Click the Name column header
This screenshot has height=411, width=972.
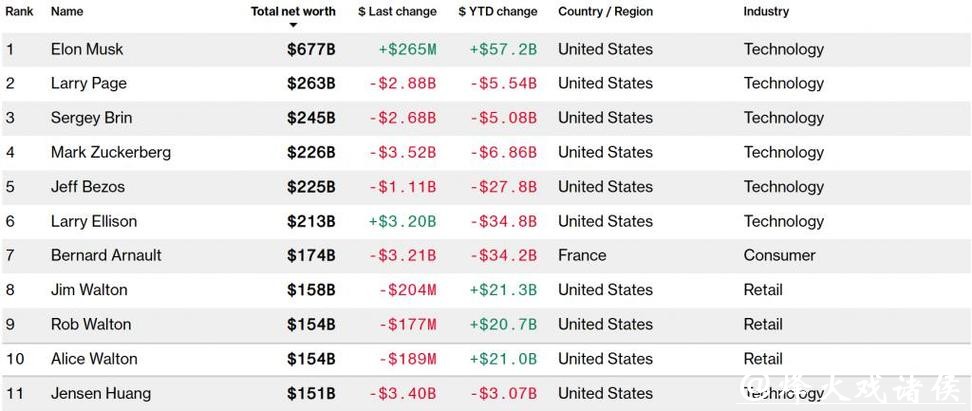(x=67, y=12)
